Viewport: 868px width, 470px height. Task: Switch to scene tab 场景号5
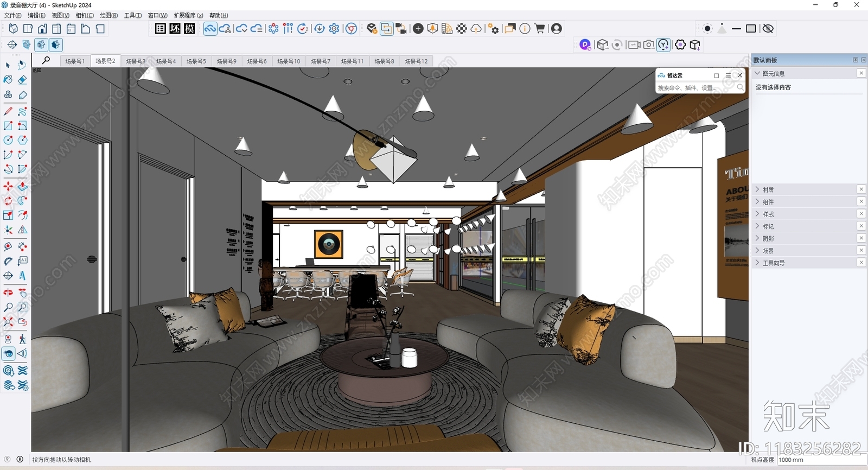pos(196,61)
